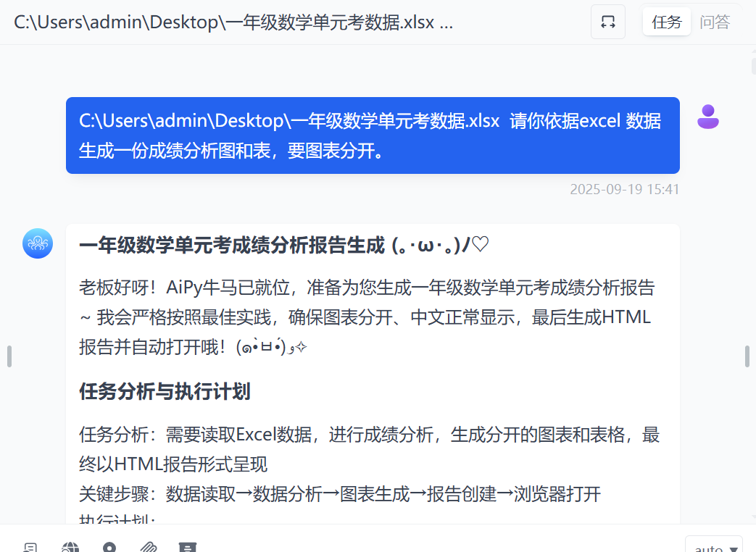The width and height of the screenshot is (756, 552).
Task: Click the document icon in bottom toolbar
Action: (x=30, y=547)
